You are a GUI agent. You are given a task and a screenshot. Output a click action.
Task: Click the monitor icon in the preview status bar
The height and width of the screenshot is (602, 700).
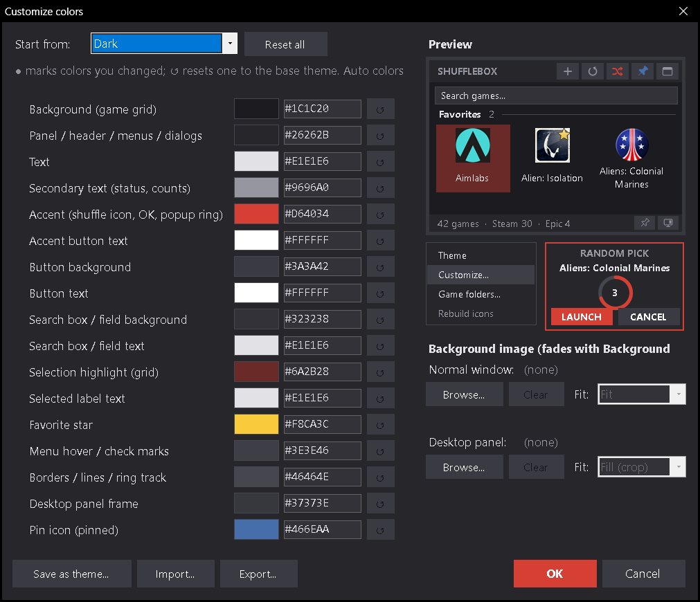tap(668, 223)
